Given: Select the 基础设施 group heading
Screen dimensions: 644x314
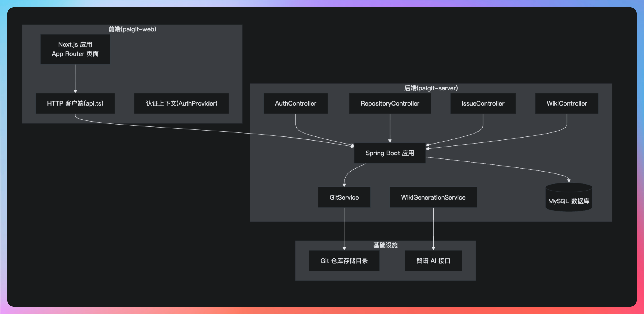Looking at the screenshot, I should coord(385,245).
